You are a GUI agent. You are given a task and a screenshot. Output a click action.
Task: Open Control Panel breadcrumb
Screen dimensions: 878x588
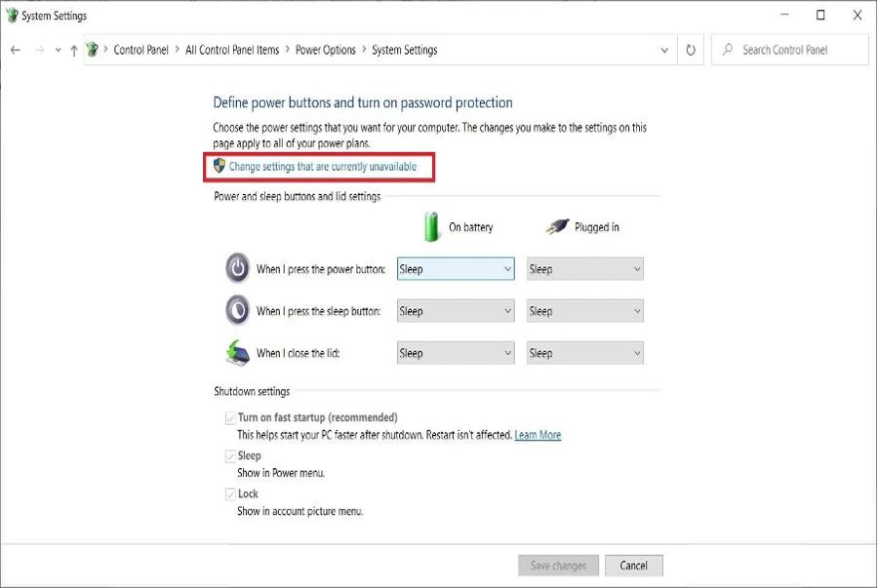pos(140,50)
